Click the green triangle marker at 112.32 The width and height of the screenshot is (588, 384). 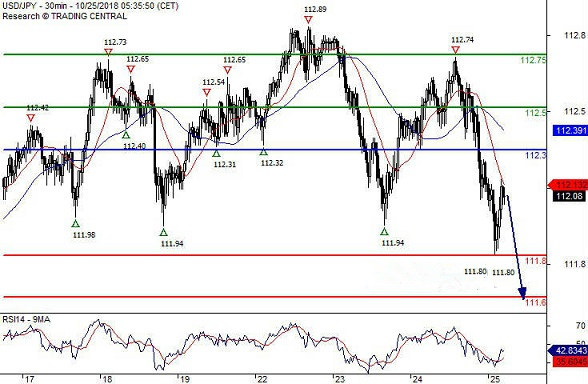click(x=264, y=152)
